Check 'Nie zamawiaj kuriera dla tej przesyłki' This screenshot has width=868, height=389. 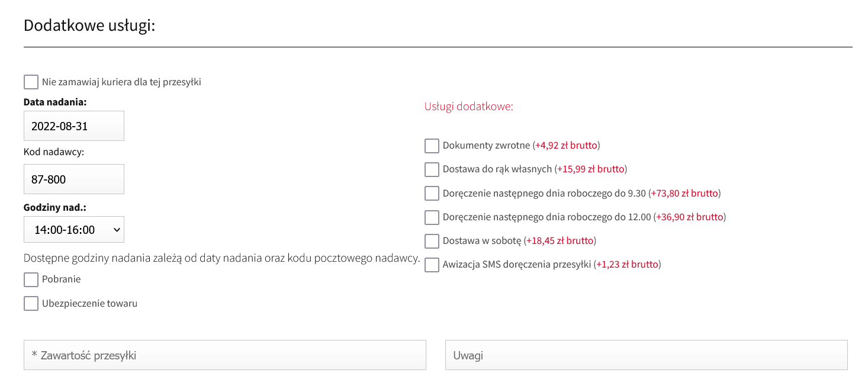click(x=31, y=82)
